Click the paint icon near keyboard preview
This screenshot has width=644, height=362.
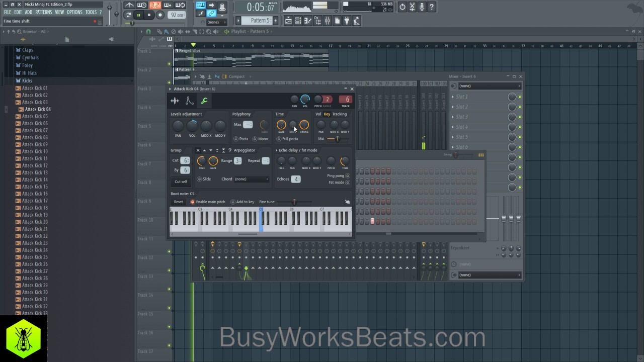click(347, 202)
